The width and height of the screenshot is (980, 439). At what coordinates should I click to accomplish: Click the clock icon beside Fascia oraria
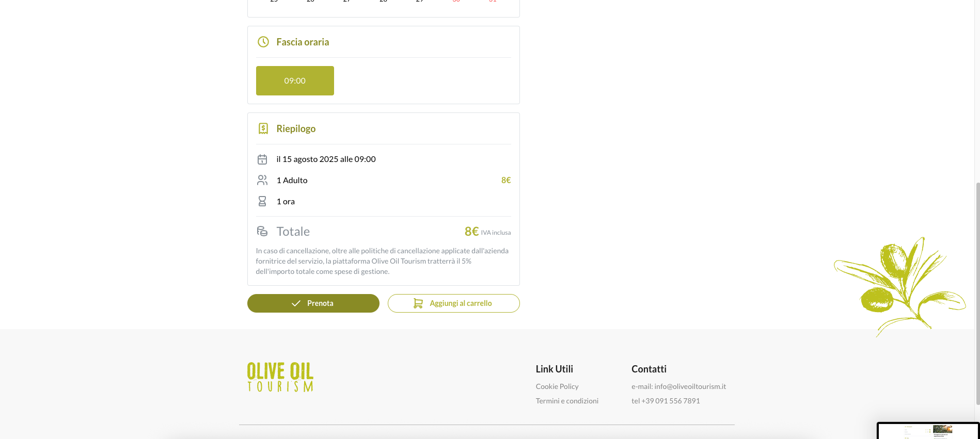263,42
